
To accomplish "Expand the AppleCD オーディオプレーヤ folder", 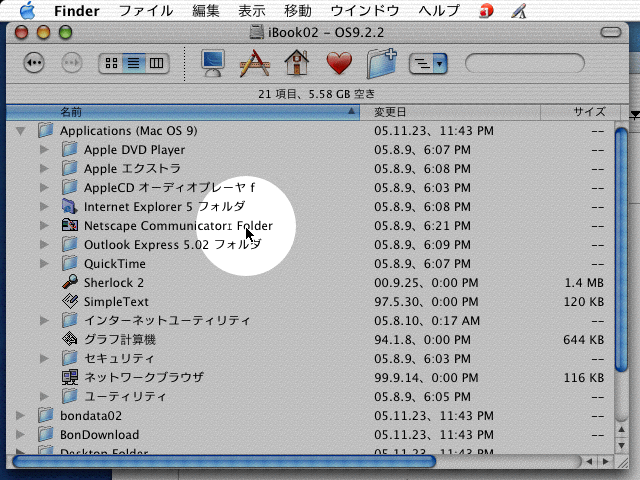I will coord(44,188).
